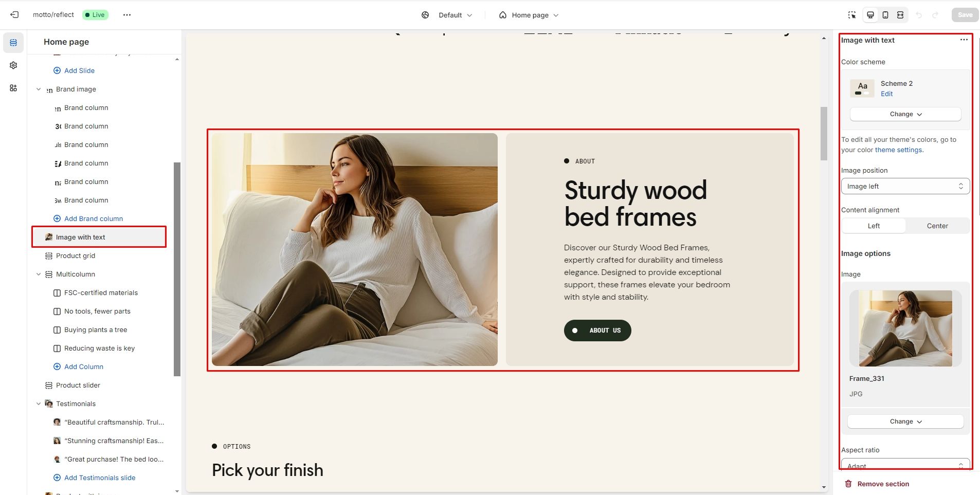This screenshot has height=495, width=980.
Task: Follow the theme settings link
Action: (898, 150)
